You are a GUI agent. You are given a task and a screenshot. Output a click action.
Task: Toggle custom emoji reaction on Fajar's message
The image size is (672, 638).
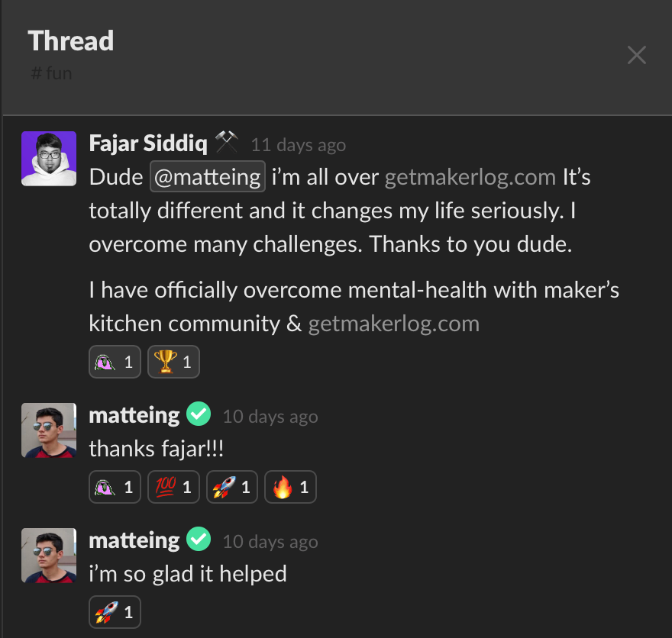(x=115, y=362)
